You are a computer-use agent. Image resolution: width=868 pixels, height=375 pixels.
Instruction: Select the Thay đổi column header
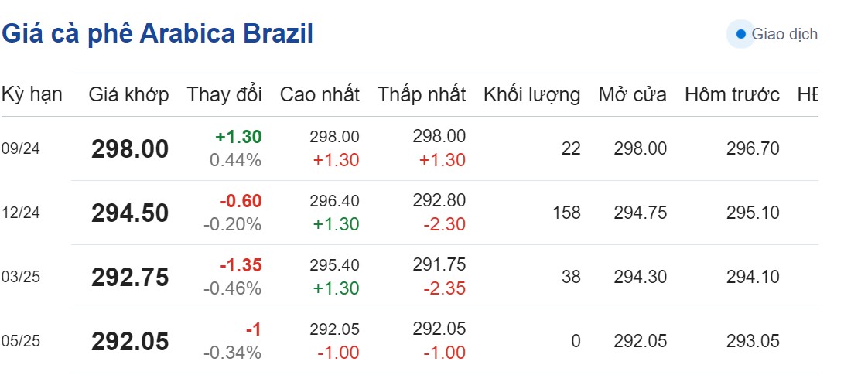[x=224, y=95]
